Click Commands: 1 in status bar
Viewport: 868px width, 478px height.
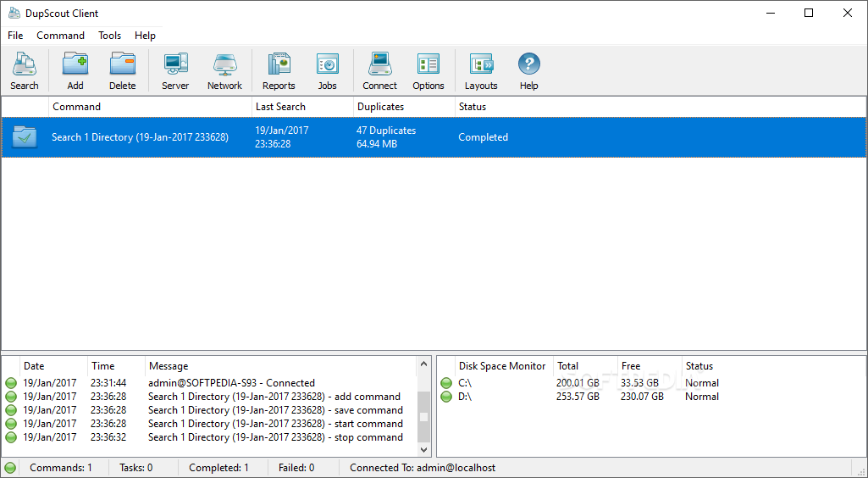tap(61, 468)
